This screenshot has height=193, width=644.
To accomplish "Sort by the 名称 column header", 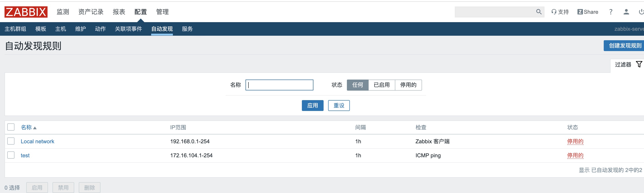I will (x=26, y=127).
